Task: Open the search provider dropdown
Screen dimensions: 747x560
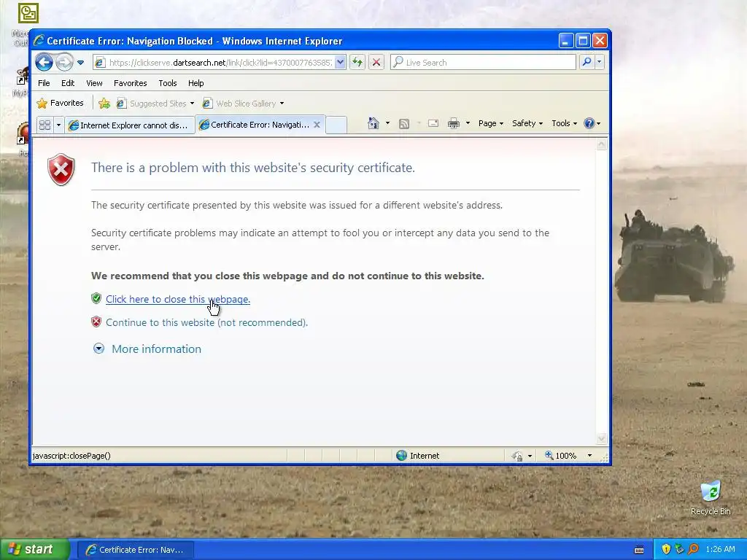Action: point(599,62)
